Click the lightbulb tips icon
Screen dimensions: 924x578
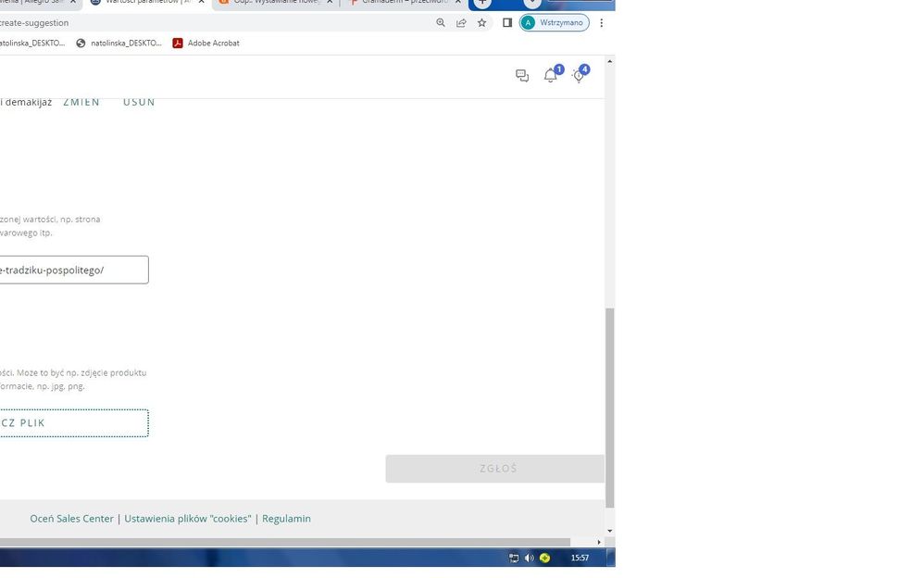(579, 76)
